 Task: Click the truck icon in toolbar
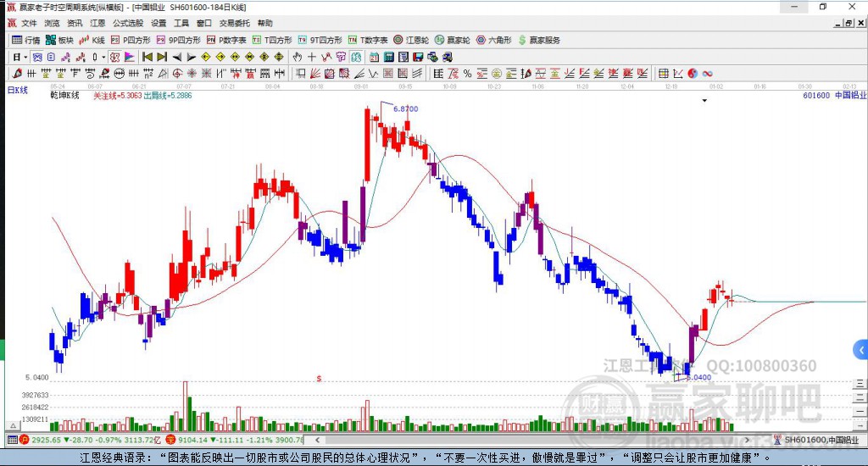448,57
